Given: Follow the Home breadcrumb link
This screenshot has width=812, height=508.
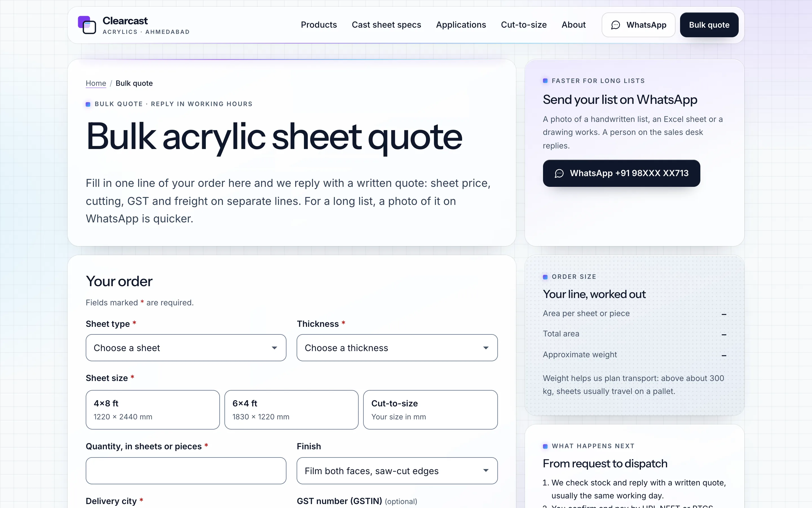Looking at the screenshot, I should pos(96,83).
